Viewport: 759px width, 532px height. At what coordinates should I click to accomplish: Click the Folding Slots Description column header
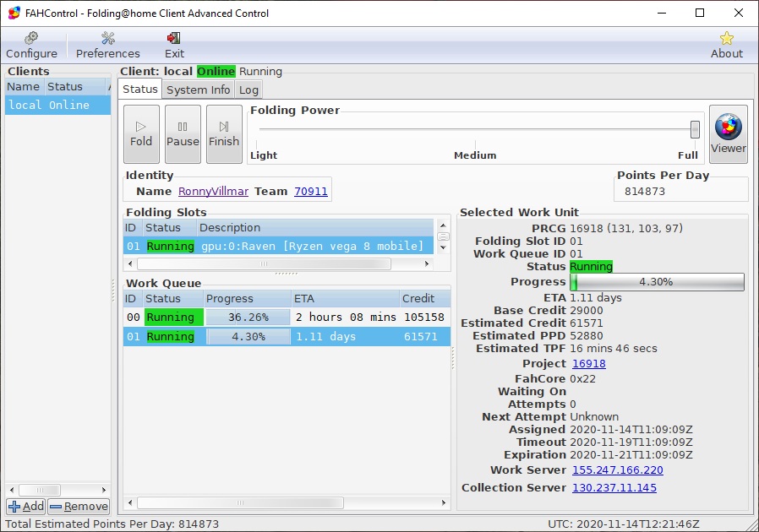[314, 228]
